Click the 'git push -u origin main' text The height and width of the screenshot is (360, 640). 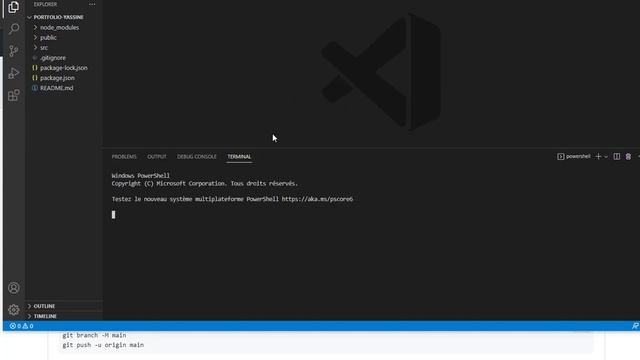pos(103,345)
